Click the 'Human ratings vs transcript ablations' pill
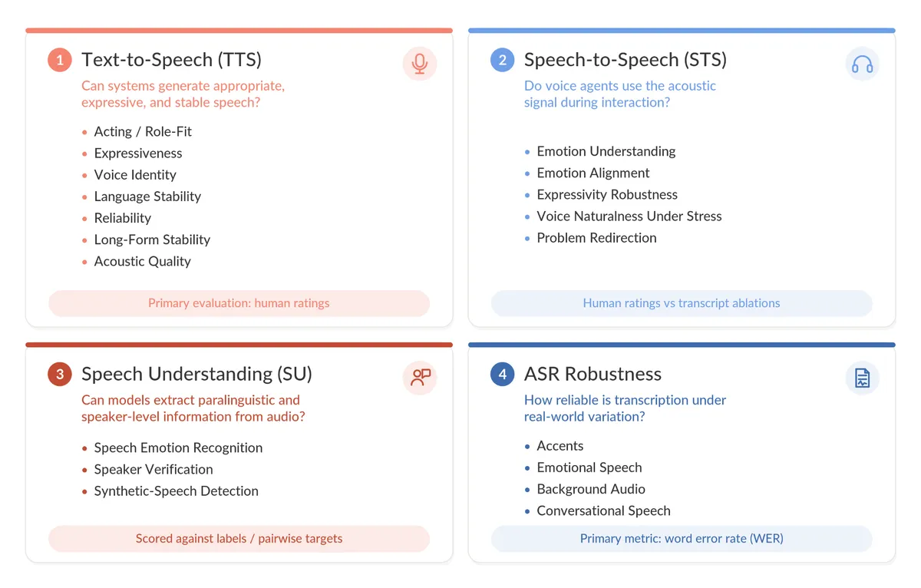The width and height of the screenshot is (921, 588). tap(682, 303)
